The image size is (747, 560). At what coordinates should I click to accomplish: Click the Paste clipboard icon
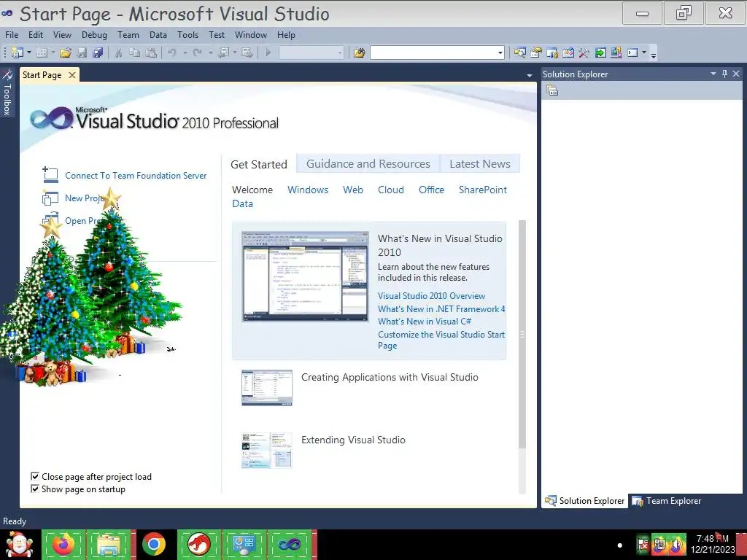(151, 52)
